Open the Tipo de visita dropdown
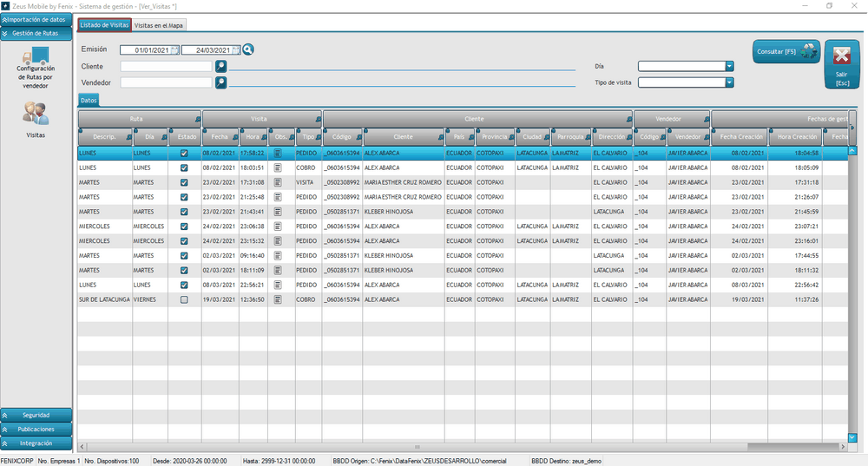868x466 pixels. pyautogui.click(x=730, y=82)
